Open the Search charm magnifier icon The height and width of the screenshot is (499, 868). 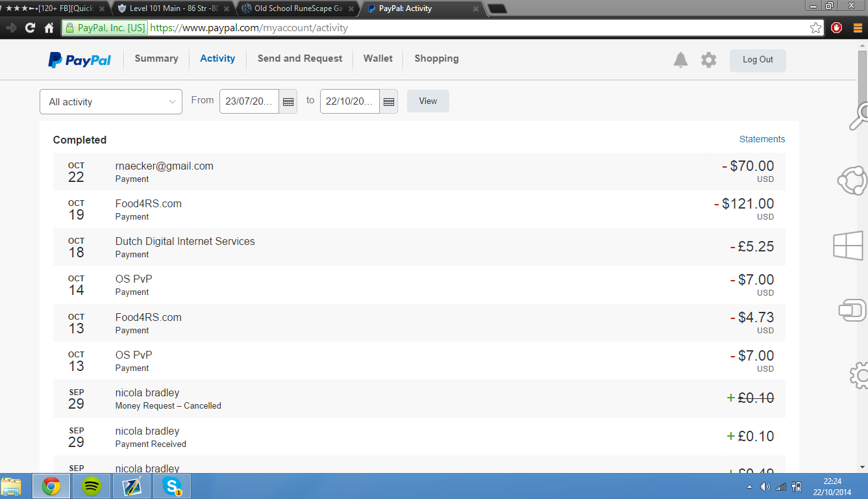click(x=860, y=116)
